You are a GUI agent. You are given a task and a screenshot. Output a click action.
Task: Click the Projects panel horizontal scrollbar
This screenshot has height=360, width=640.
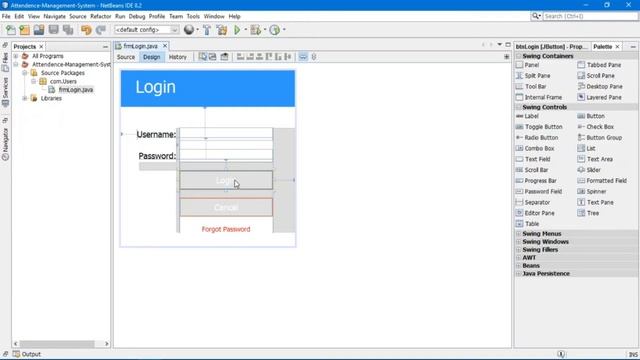click(x=57, y=344)
